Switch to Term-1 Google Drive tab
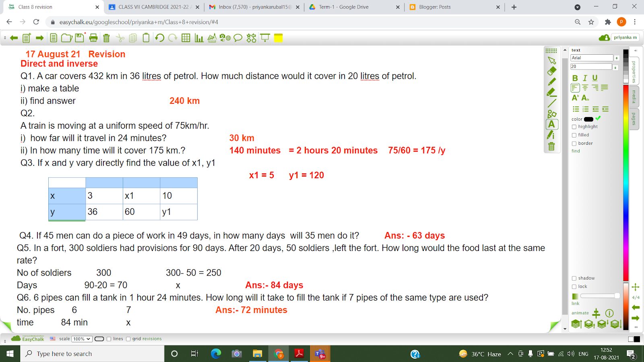644x362 pixels. (x=354, y=7)
